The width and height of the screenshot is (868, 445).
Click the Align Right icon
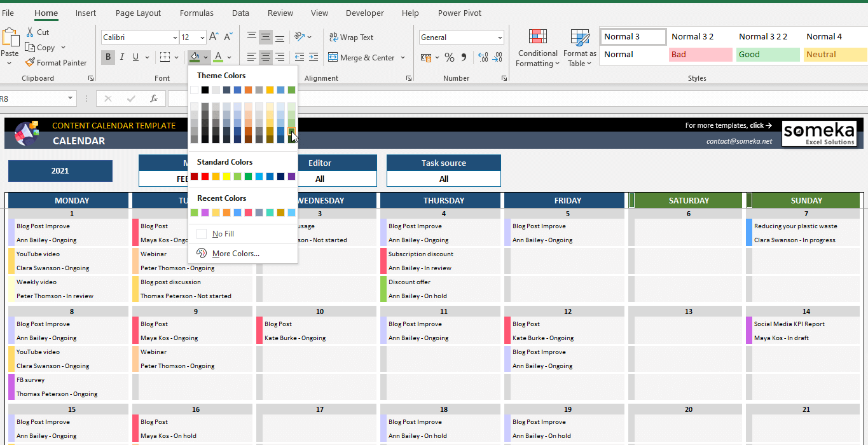280,57
